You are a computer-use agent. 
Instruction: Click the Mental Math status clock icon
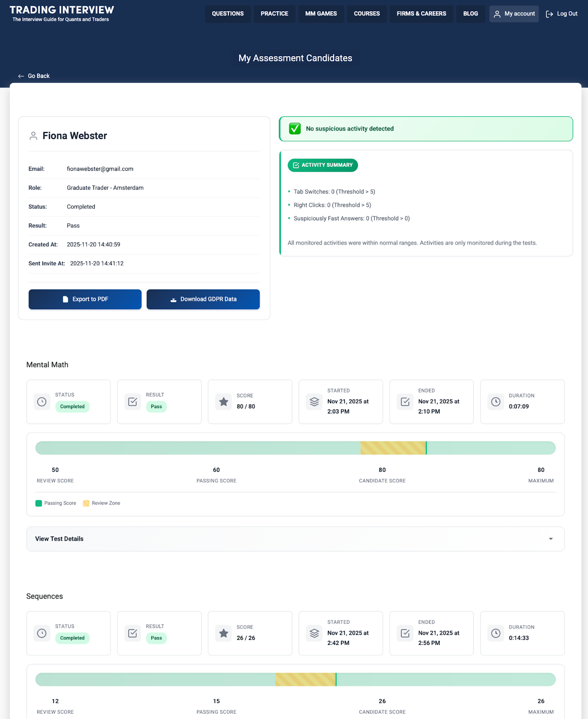pyautogui.click(x=42, y=402)
